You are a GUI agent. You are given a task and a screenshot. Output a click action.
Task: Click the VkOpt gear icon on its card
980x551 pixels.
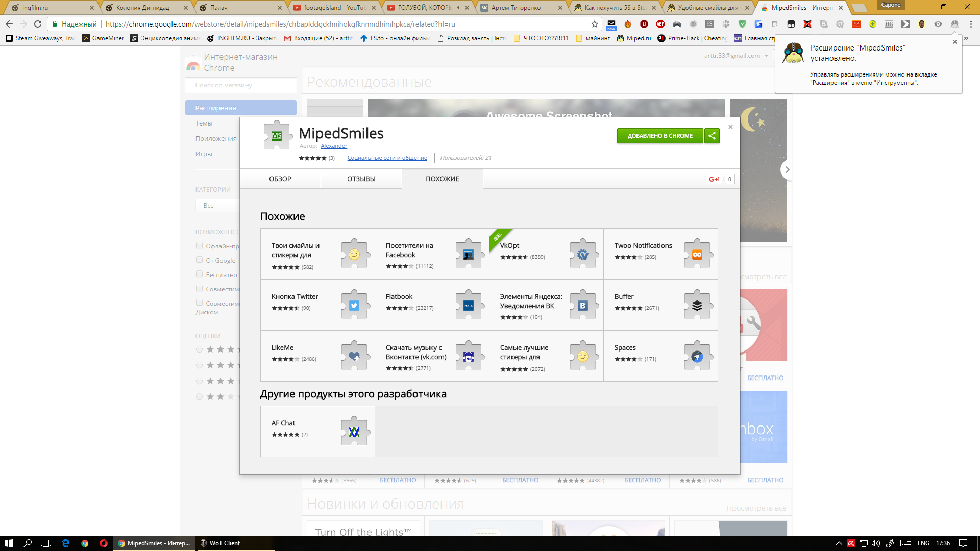point(583,255)
